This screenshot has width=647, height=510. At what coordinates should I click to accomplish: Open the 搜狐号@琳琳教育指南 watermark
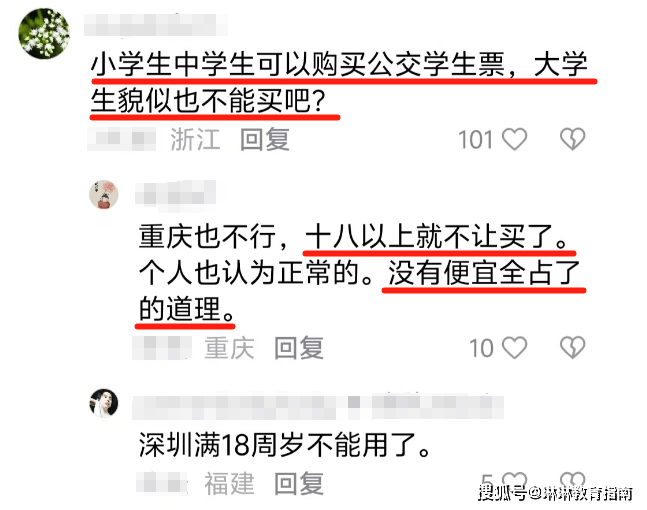[x=555, y=493]
